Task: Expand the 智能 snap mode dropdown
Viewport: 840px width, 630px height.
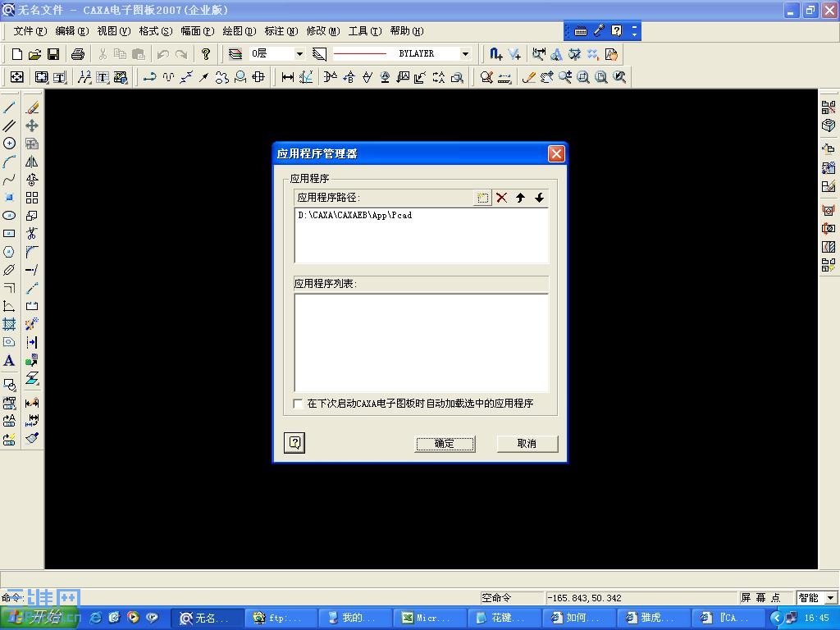Action: click(830, 597)
